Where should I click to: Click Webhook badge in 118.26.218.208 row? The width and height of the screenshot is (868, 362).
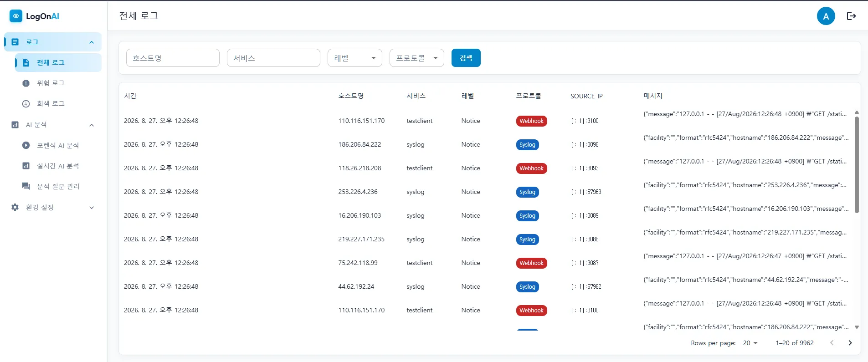531,168
